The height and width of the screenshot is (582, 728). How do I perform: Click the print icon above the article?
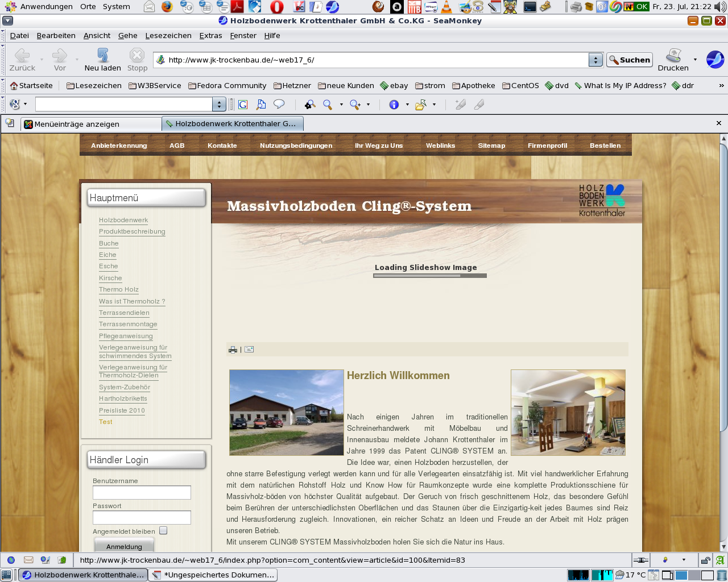pyautogui.click(x=233, y=350)
